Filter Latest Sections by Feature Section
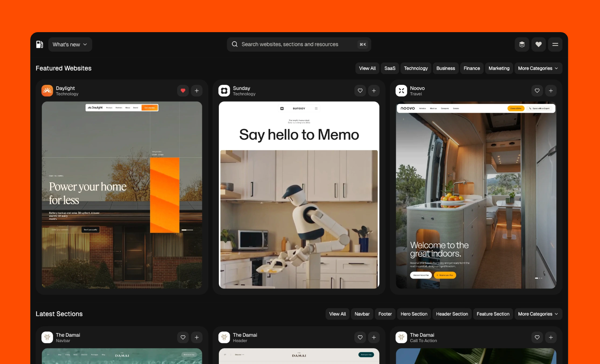Viewport: 600px width, 364px height. 493,314
